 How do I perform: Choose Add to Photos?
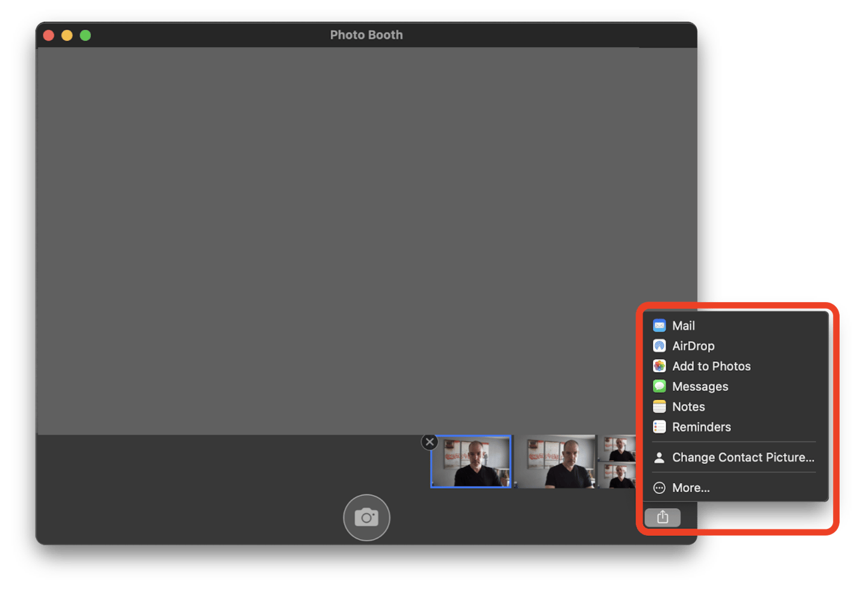(735, 366)
